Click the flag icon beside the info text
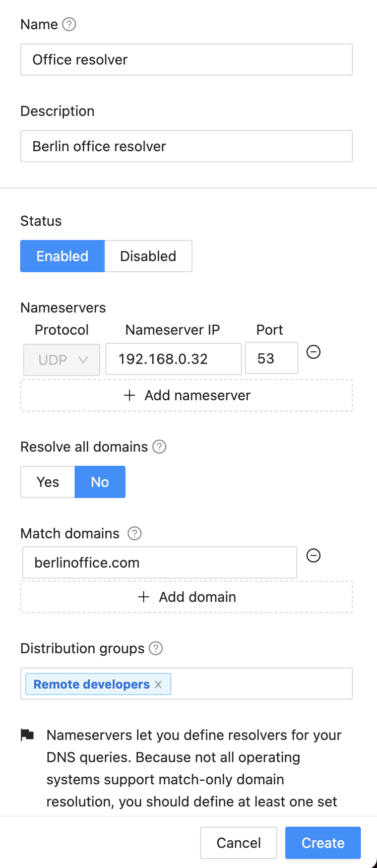The image size is (377, 868). coord(27,735)
